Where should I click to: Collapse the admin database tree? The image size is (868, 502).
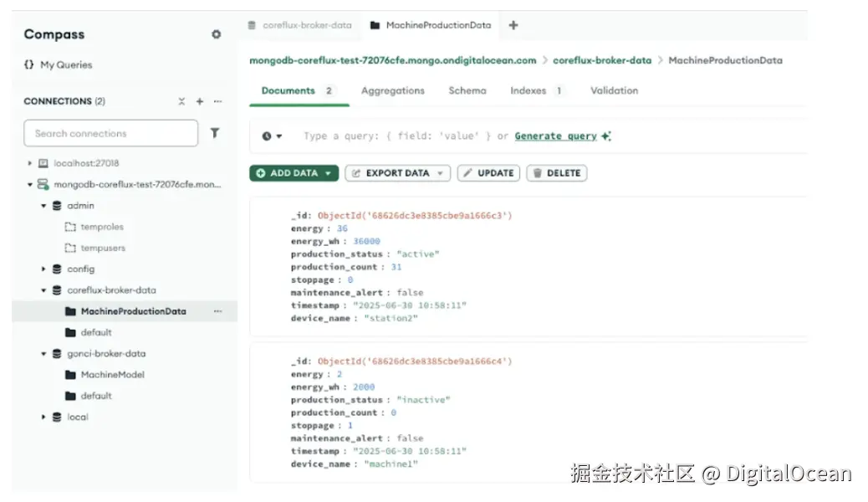tap(43, 206)
